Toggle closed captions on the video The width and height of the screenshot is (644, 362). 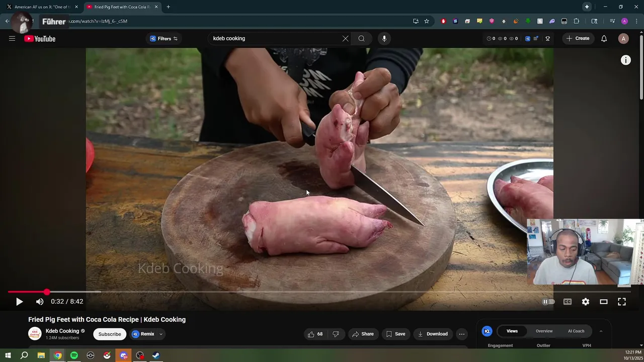[568, 302]
